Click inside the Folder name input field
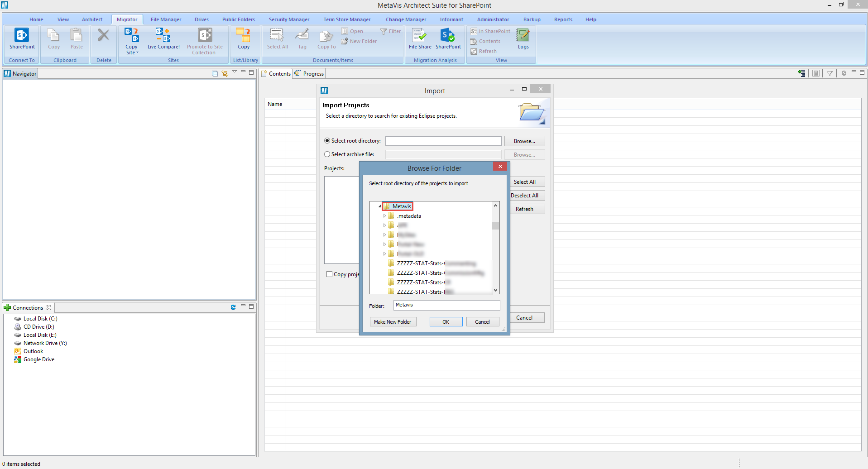Screen dimensions: 868x469 coord(446,305)
